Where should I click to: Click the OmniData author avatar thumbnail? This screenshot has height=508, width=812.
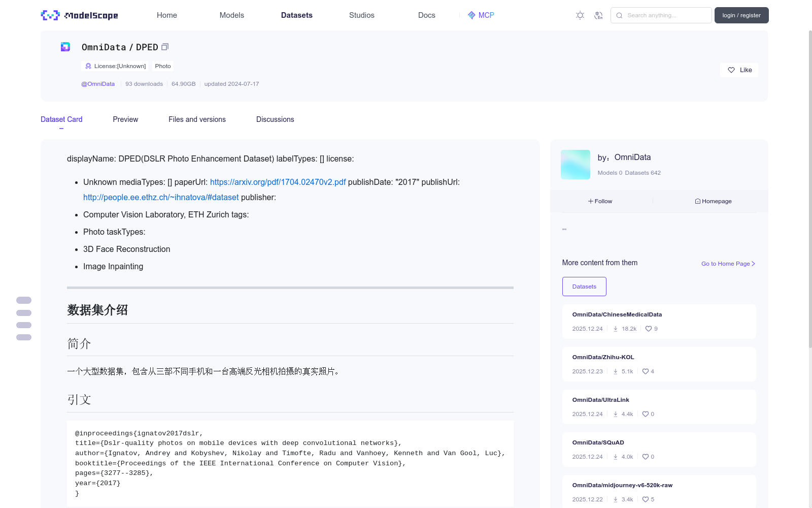click(576, 165)
